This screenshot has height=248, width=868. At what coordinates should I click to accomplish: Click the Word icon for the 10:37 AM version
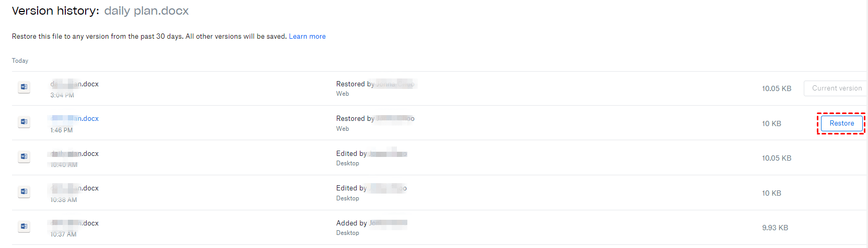[x=24, y=226]
